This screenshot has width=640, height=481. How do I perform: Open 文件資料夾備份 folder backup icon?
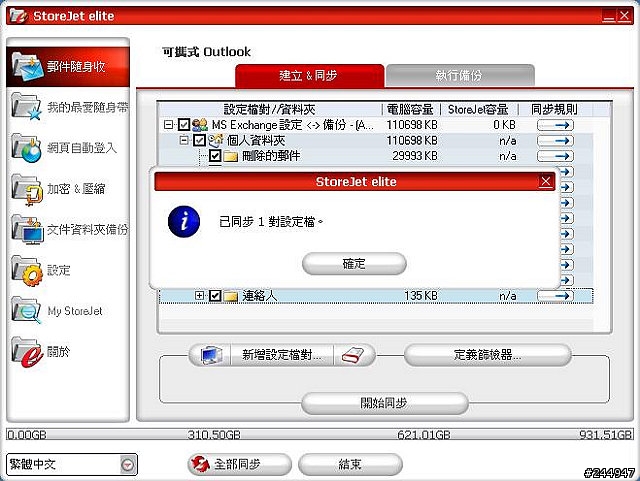coord(27,229)
